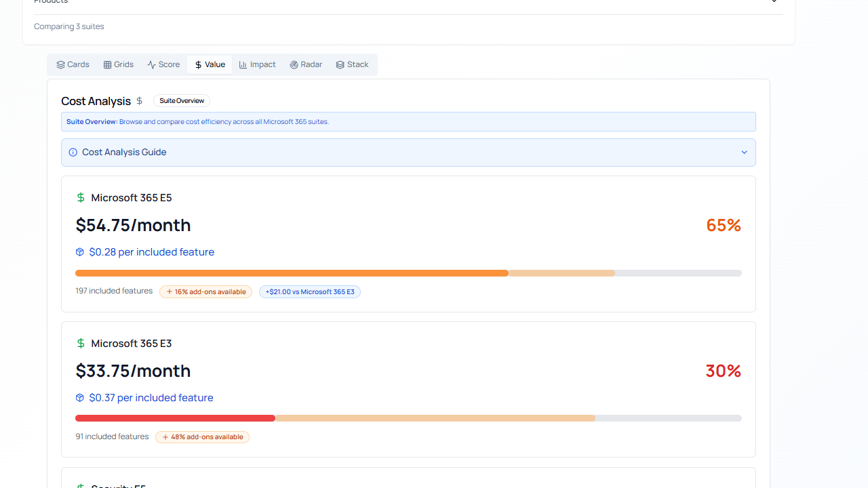Open the Stack tab

click(x=352, y=64)
